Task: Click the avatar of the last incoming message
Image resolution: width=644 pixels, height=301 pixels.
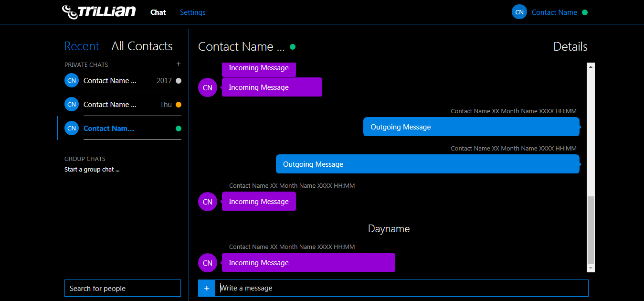Action: [208, 263]
